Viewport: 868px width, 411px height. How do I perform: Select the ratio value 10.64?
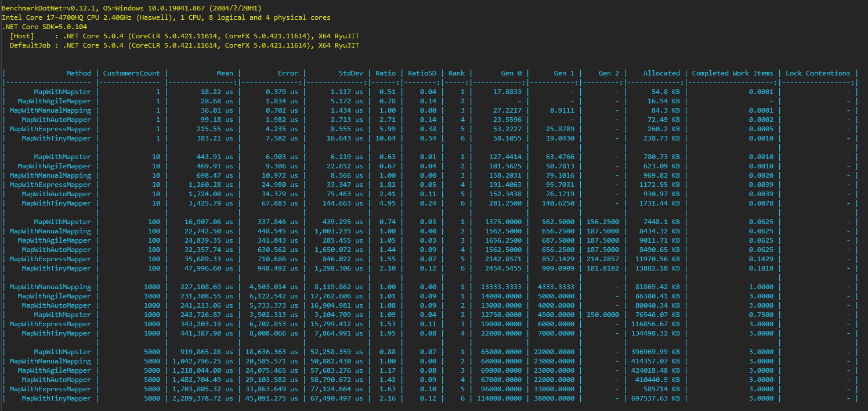385,138
